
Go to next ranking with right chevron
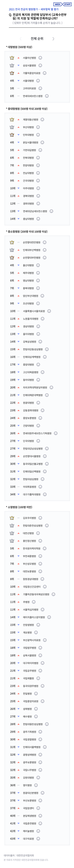[x=53, y=39]
